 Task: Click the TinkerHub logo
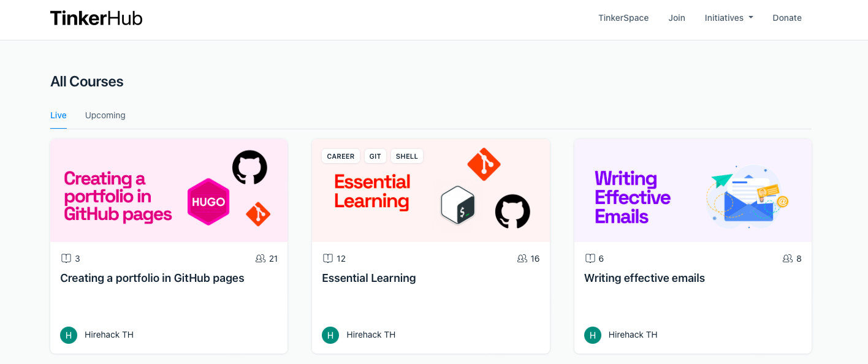96,18
